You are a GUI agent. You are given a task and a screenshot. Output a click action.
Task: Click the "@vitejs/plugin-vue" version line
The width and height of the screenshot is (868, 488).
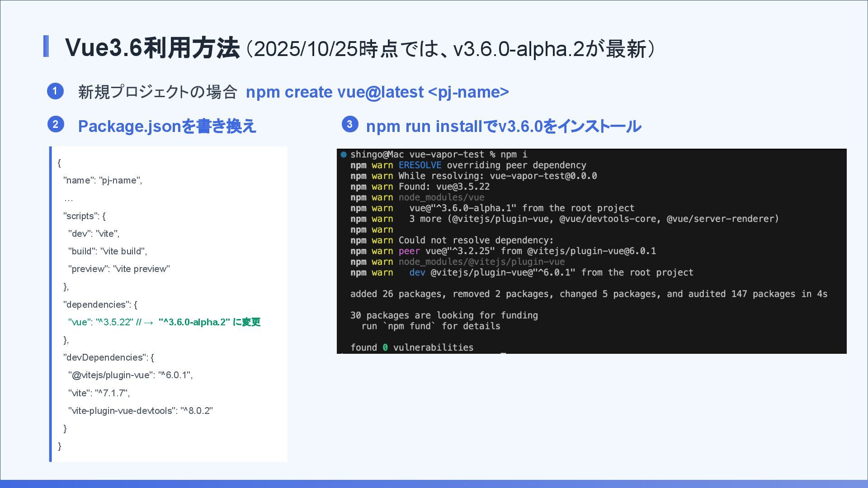pos(130,375)
